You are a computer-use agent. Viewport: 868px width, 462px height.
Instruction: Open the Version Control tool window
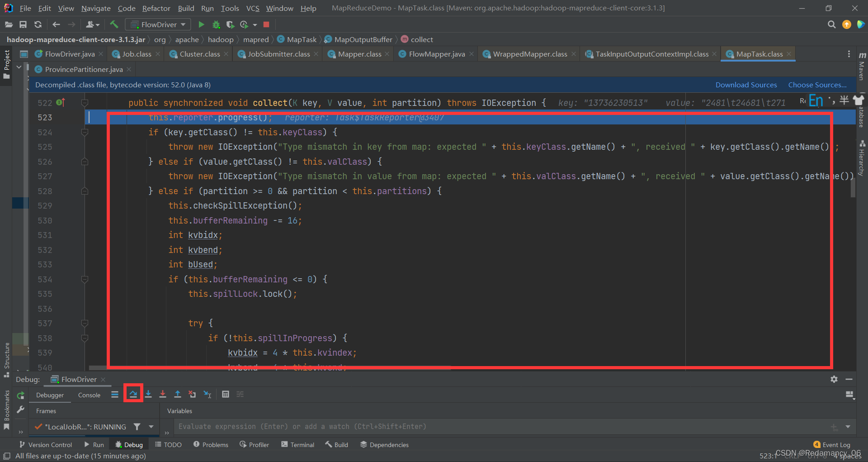coord(45,445)
